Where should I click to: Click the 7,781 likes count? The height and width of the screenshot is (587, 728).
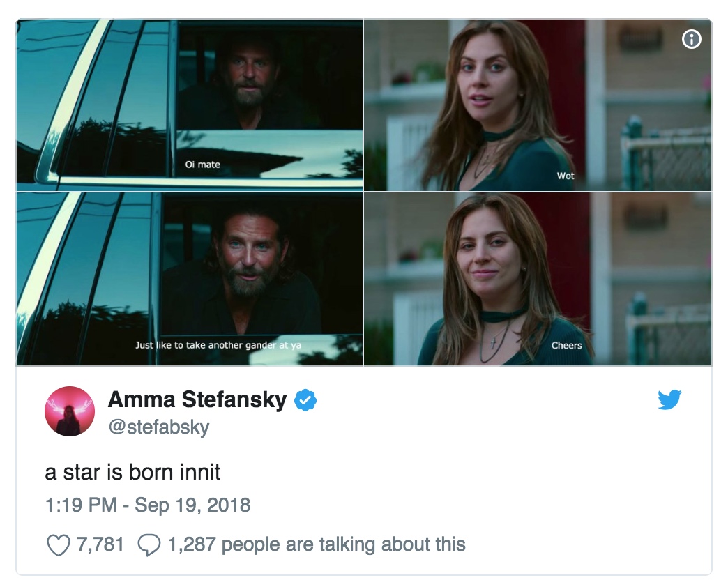point(100,544)
